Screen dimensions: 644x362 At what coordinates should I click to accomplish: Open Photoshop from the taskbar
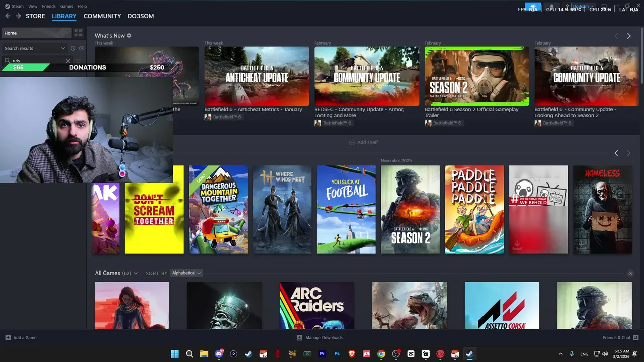click(x=337, y=354)
